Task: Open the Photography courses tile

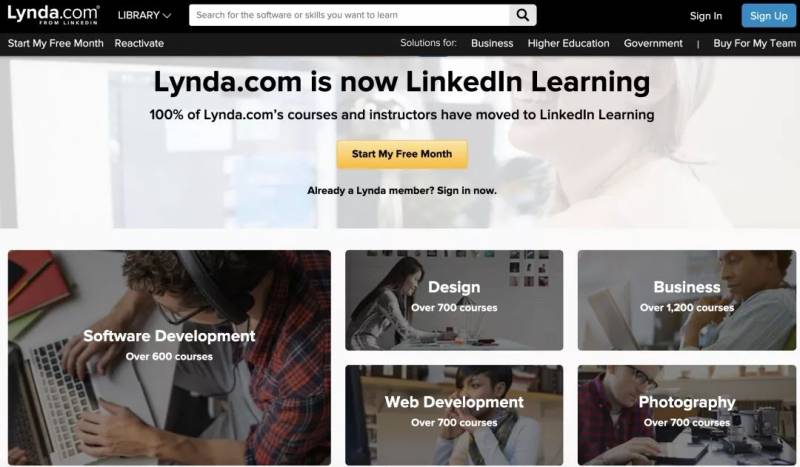Action: pos(687,415)
